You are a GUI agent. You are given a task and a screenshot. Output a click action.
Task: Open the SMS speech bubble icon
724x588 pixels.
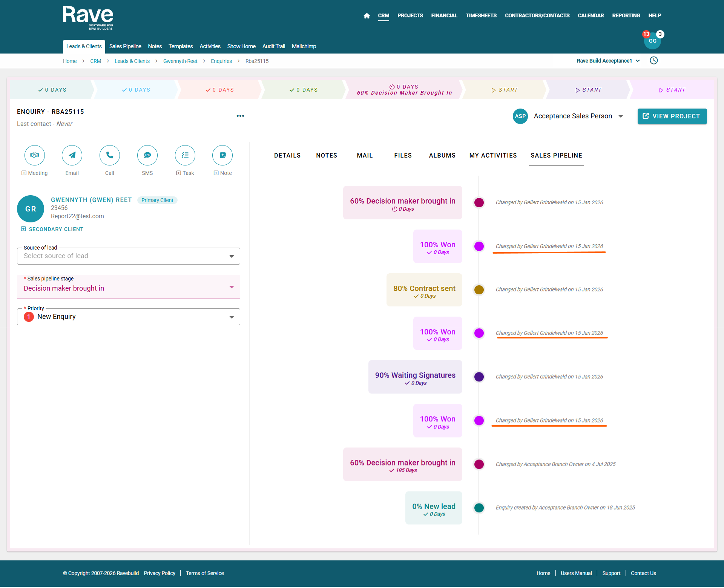(147, 155)
